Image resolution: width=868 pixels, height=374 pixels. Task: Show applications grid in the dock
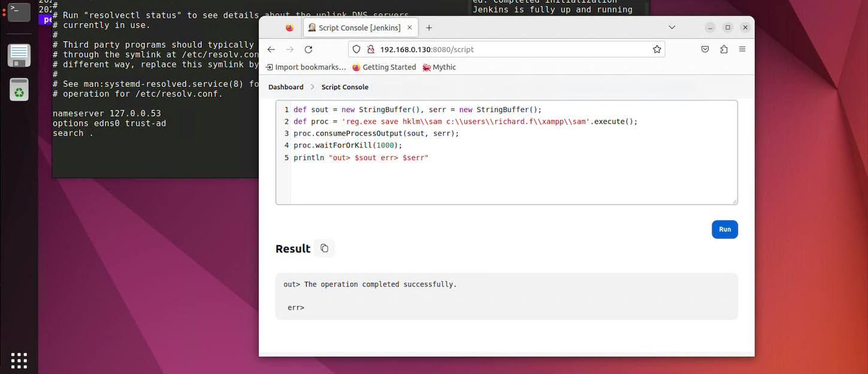19,360
